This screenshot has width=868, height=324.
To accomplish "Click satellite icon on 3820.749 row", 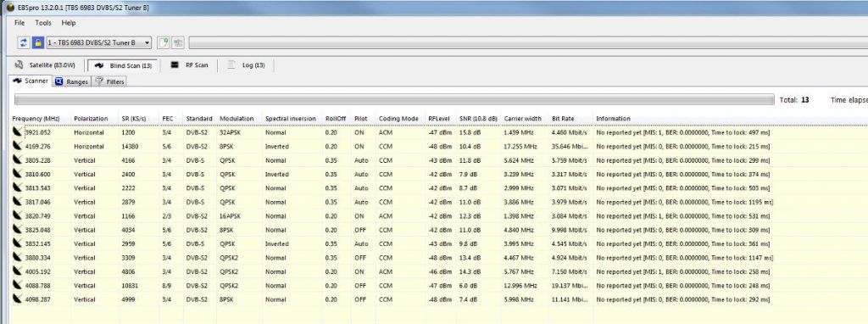I will click(x=18, y=215).
